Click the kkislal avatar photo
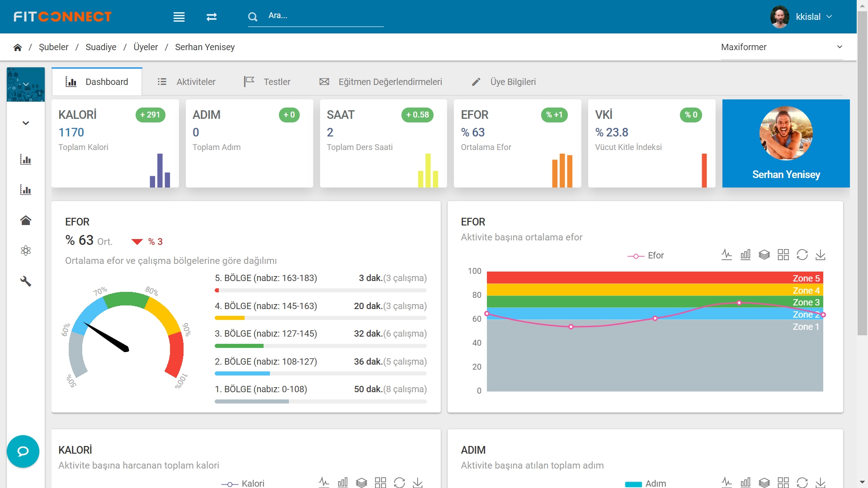 point(780,17)
